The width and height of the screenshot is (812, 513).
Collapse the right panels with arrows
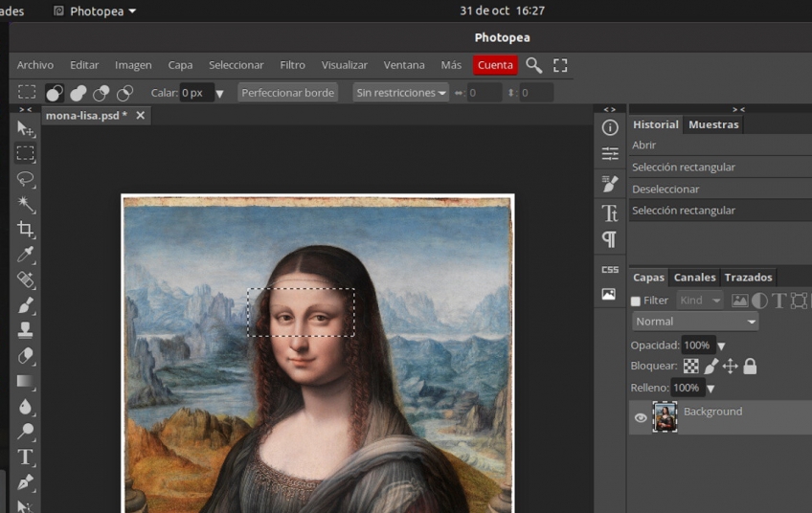pyautogui.click(x=738, y=109)
